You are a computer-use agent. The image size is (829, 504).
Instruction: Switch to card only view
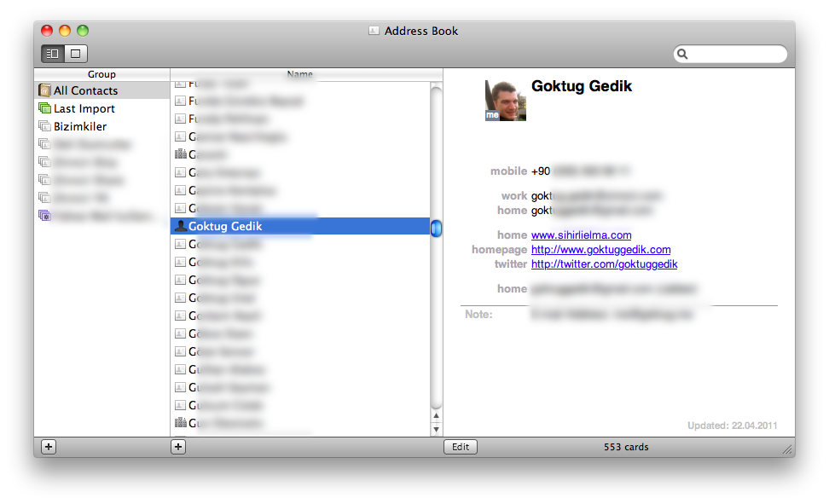75,54
